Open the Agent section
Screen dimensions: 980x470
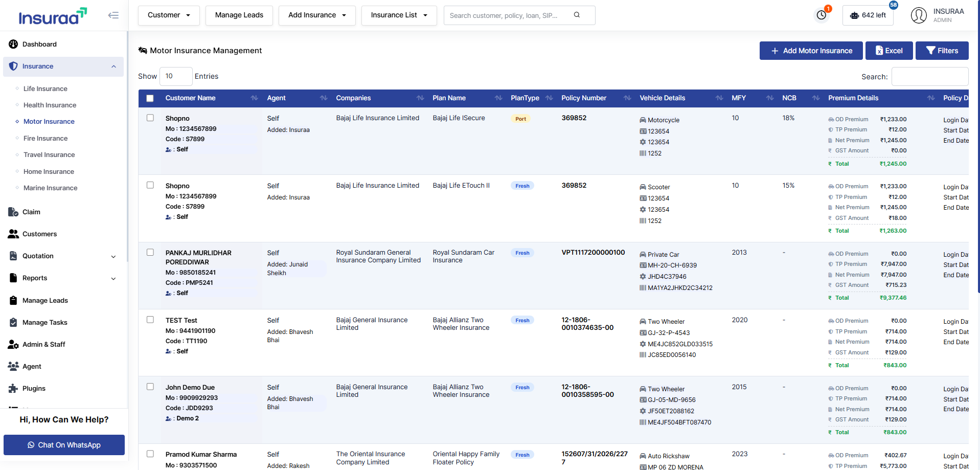point(32,366)
